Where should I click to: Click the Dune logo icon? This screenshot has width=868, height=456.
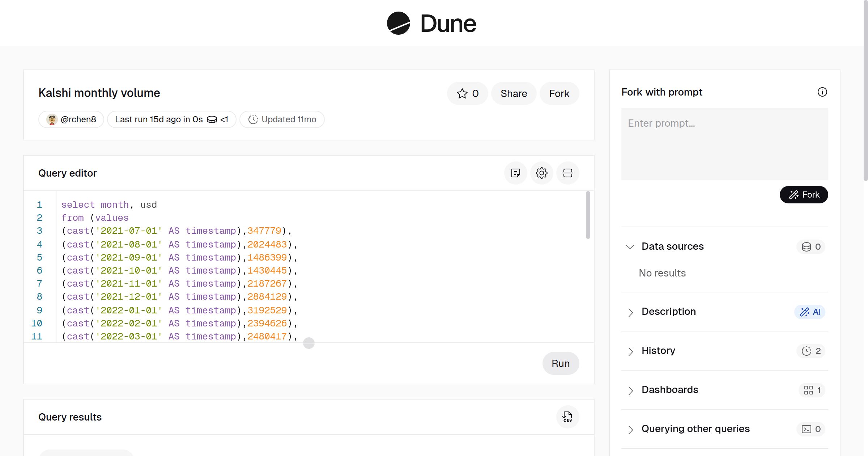(398, 23)
